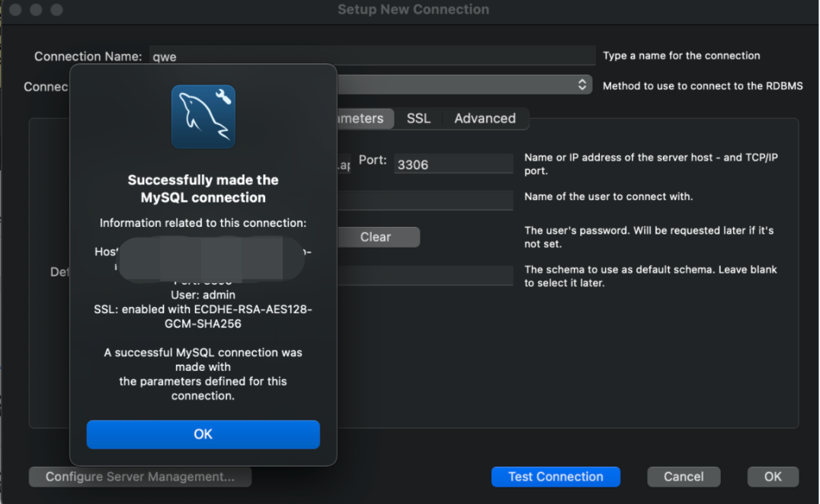
Task: Click the MySQL Workbench dolphin icon
Action: coord(203,116)
